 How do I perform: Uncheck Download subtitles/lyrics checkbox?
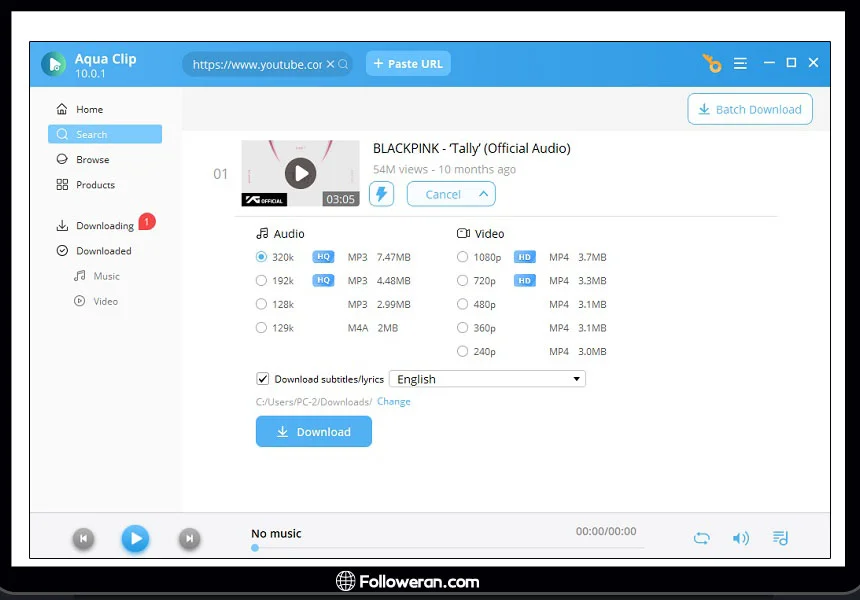click(x=263, y=379)
